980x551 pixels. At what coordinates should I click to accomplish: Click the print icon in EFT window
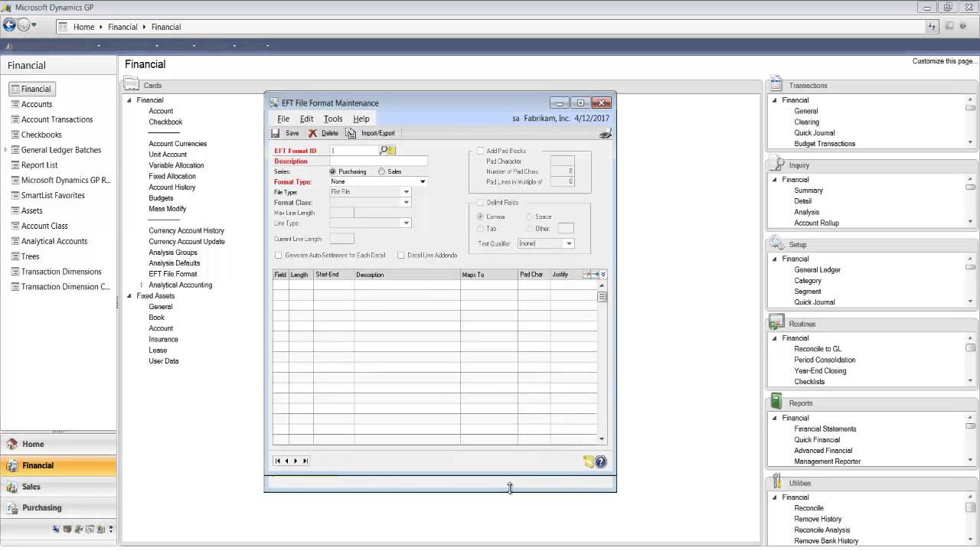click(x=606, y=133)
